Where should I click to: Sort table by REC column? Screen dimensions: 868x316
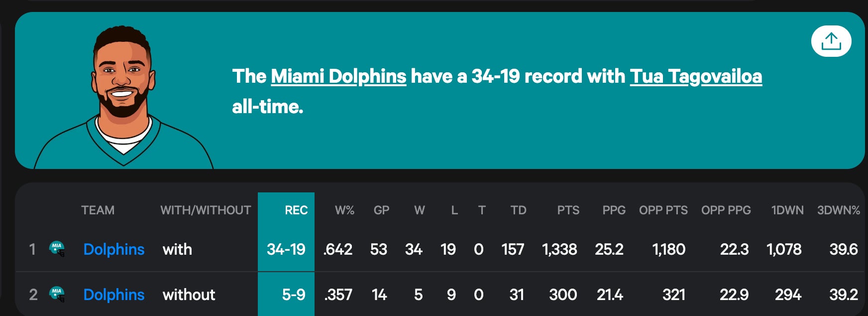click(x=296, y=210)
